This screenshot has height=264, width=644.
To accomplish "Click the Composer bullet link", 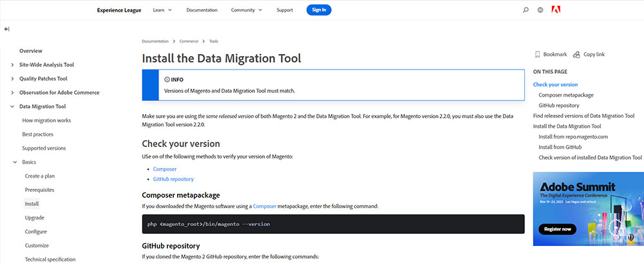I will point(165,169).
